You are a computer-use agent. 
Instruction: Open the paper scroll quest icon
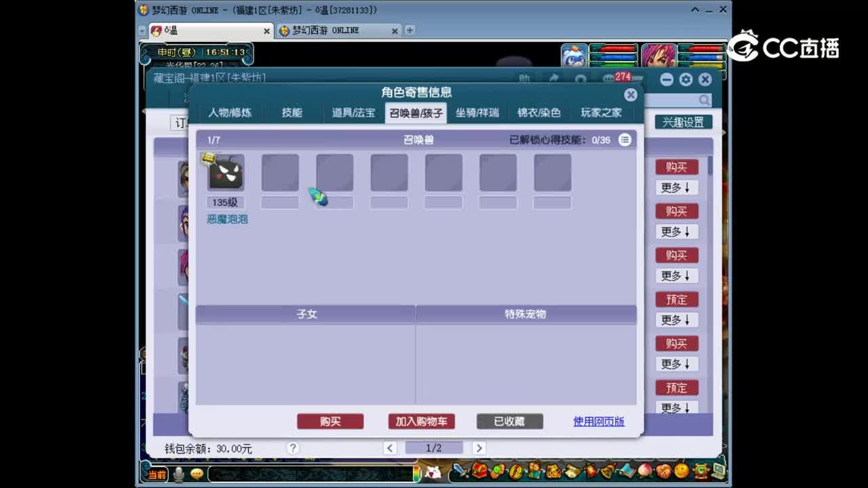pos(572,471)
